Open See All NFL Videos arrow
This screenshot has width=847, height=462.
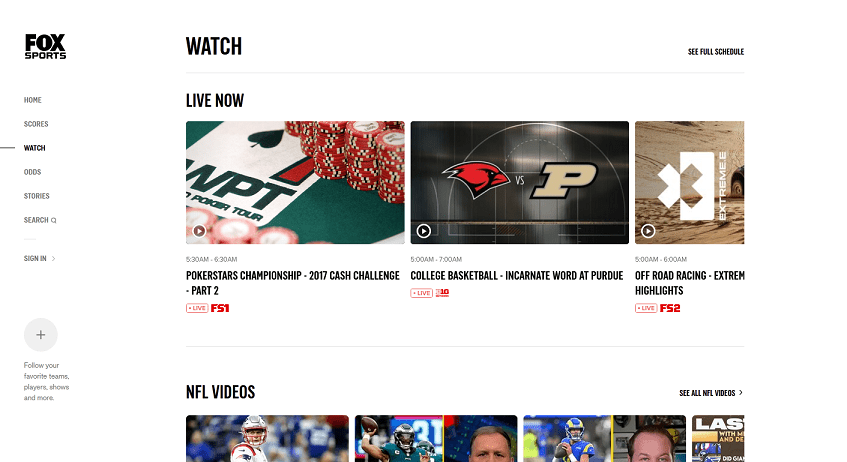coord(741,393)
